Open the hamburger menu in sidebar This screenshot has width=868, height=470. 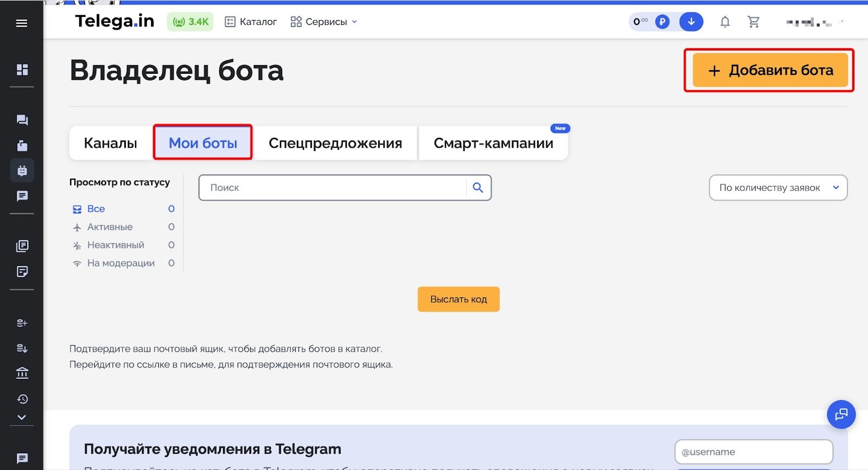(x=22, y=23)
